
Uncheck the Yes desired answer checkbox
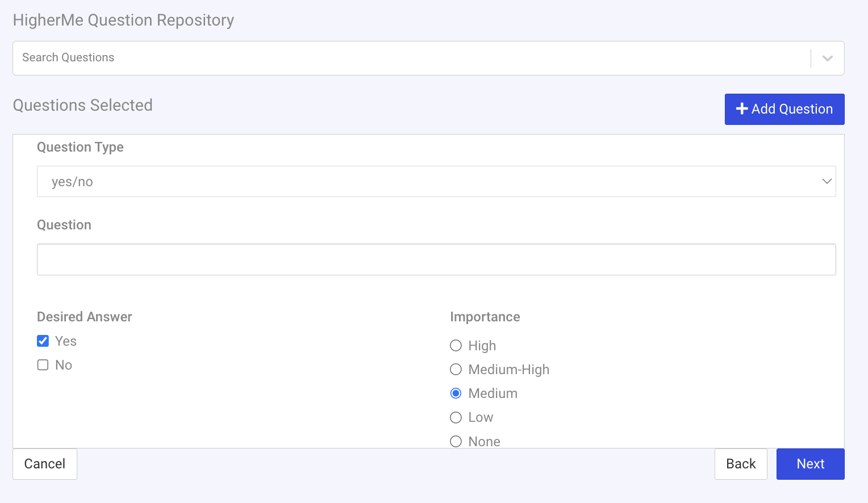[x=43, y=341]
